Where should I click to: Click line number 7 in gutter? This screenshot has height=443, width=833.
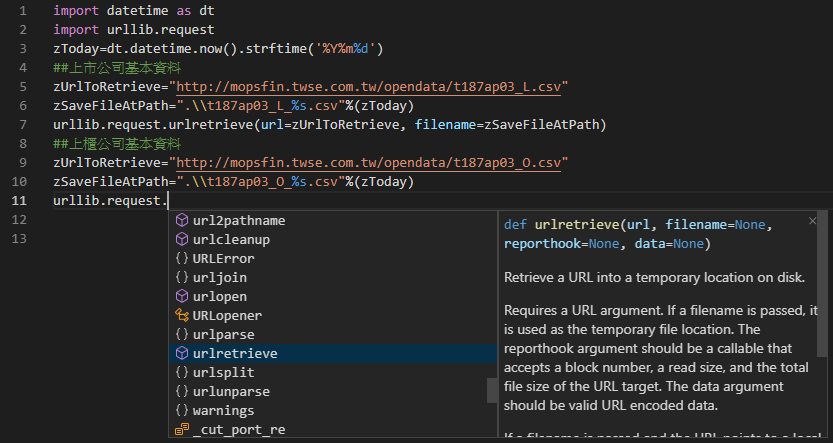click(22, 125)
